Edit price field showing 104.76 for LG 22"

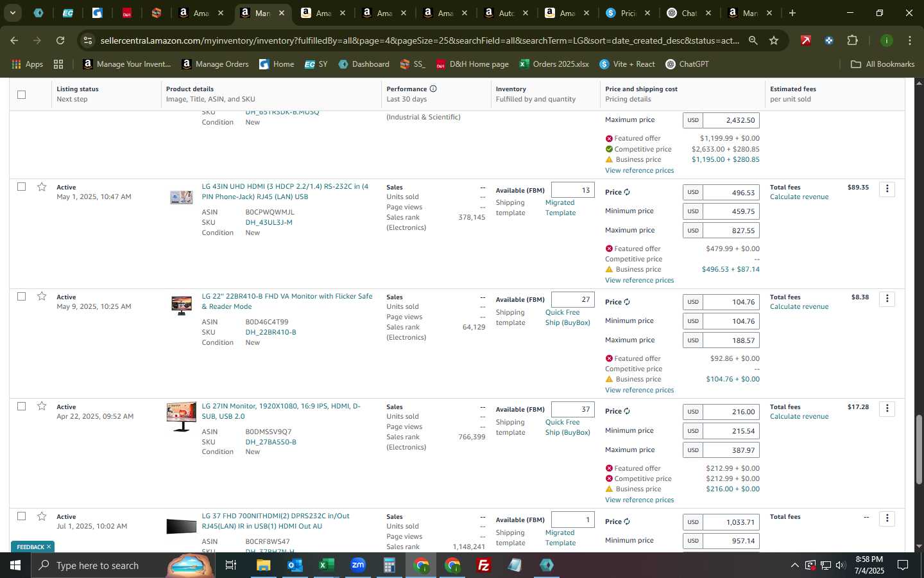[731, 302]
